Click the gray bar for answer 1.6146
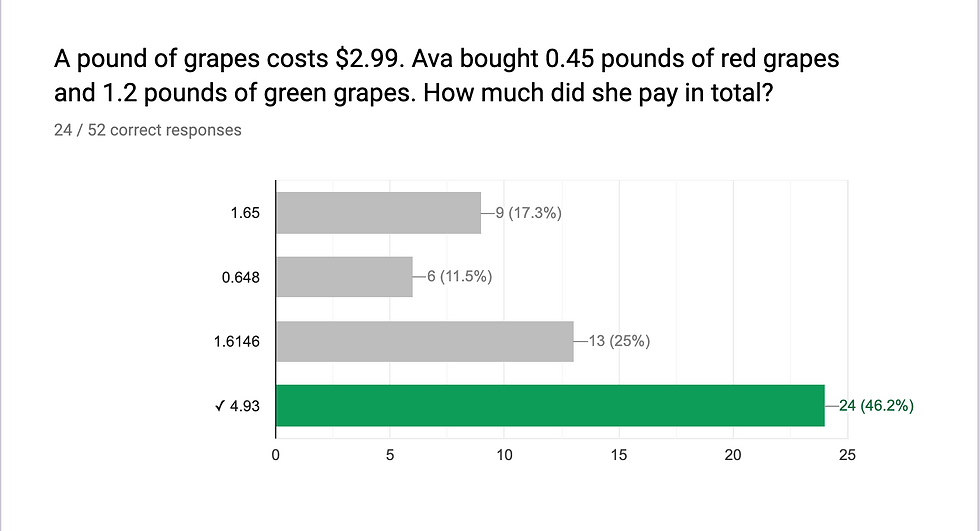 point(424,341)
